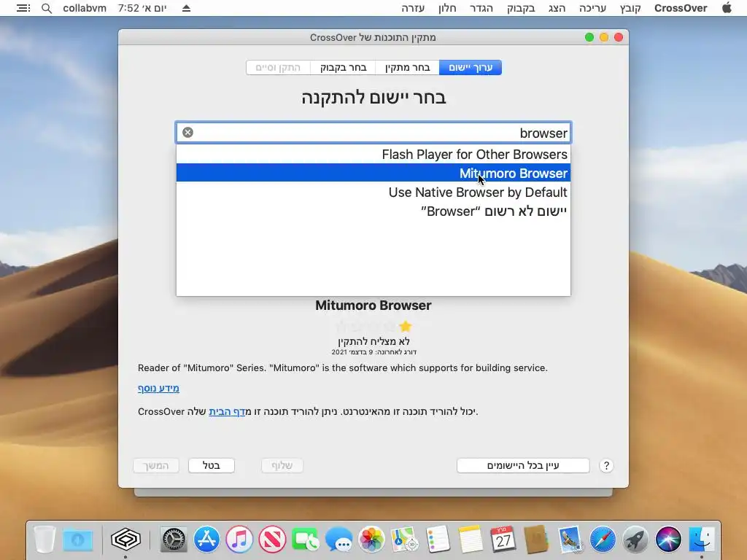Viewport: 747px width, 560px height.
Task: Open System Preferences gear in the Dock
Action: point(174,540)
